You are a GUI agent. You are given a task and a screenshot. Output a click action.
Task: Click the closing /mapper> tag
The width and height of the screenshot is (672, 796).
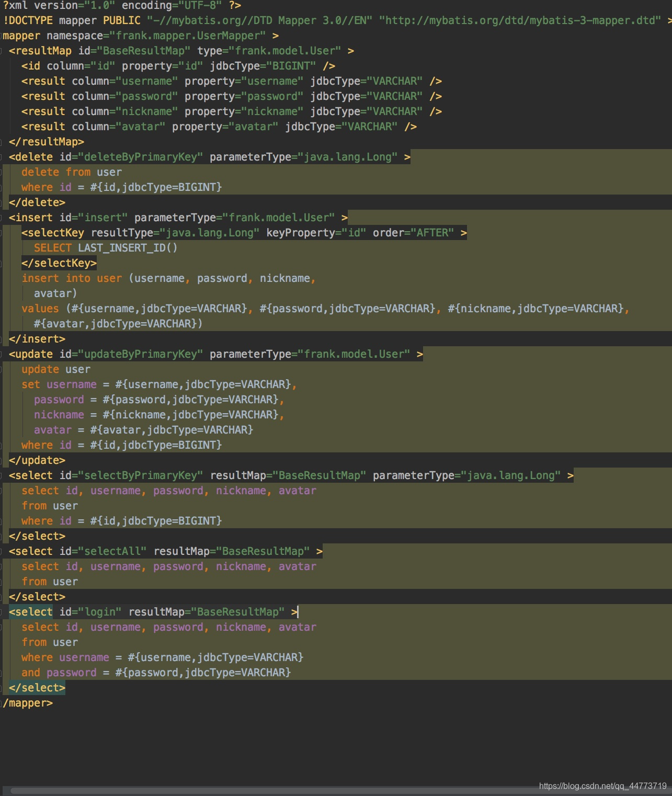click(28, 703)
